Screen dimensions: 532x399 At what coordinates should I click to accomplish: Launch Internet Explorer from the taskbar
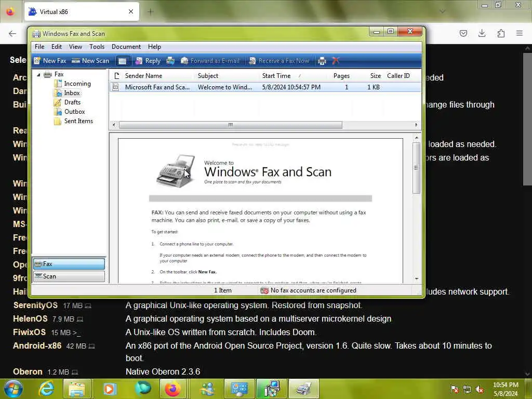[x=46, y=389]
